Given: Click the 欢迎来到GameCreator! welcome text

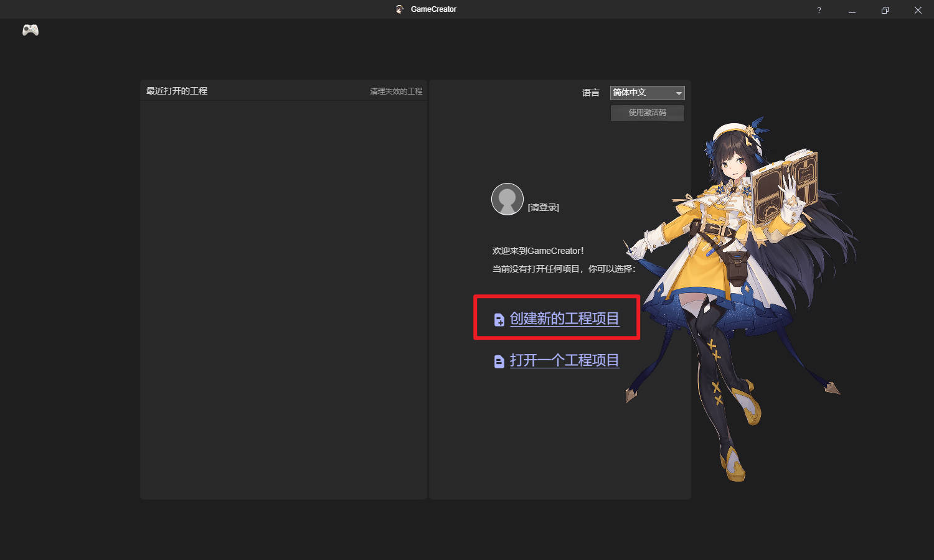Looking at the screenshot, I should 538,251.
